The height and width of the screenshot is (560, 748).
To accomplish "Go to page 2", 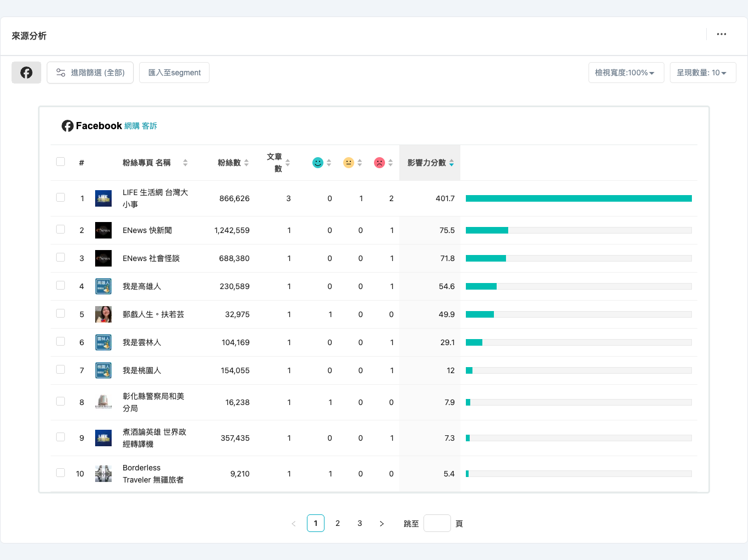I will (x=338, y=523).
